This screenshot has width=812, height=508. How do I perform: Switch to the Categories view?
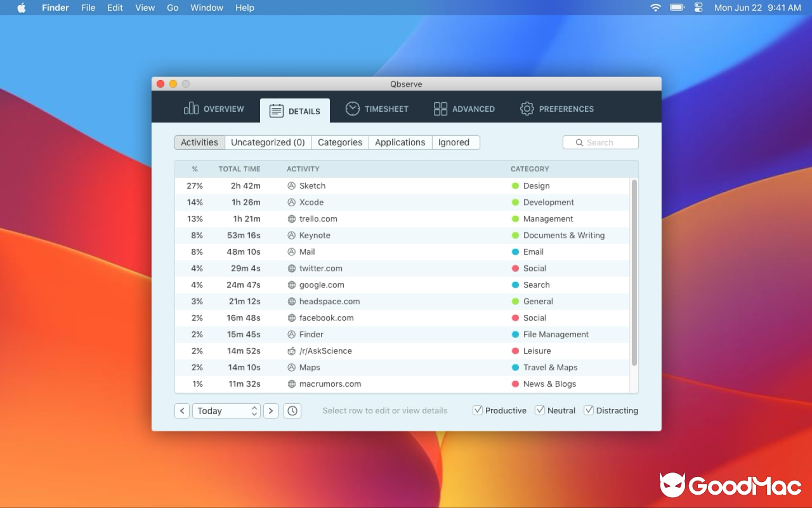pyautogui.click(x=340, y=142)
